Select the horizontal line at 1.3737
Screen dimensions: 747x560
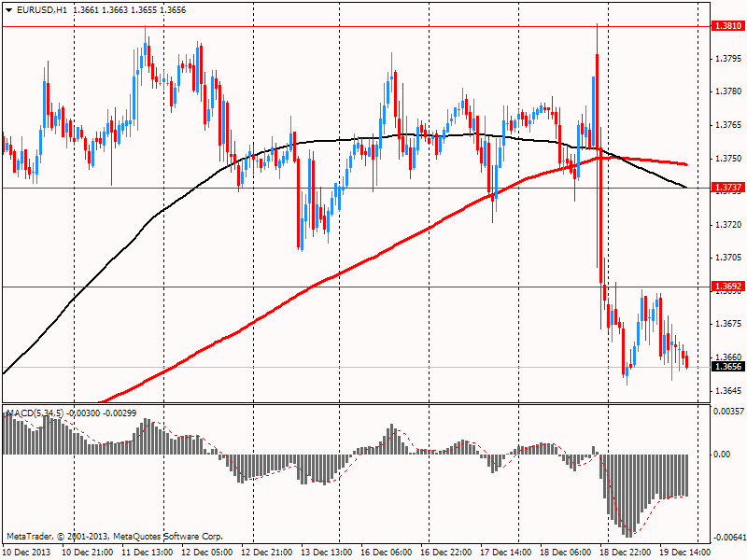357,189
